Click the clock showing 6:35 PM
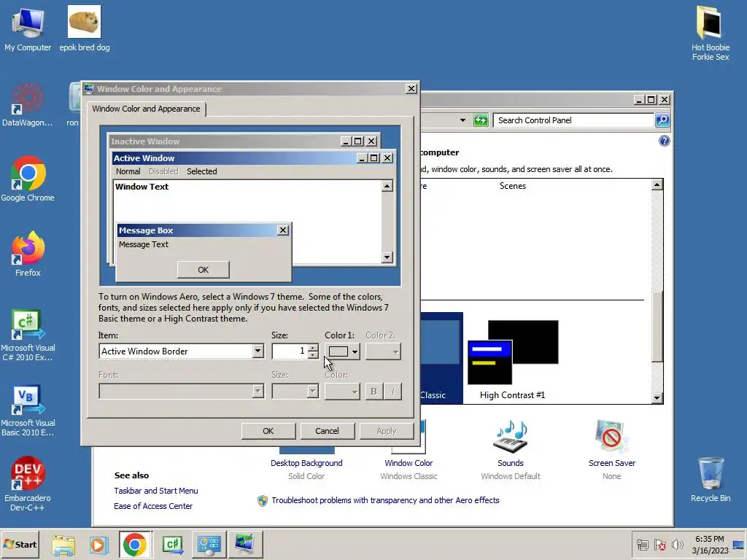The height and width of the screenshot is (560, 747). (709, 544)
